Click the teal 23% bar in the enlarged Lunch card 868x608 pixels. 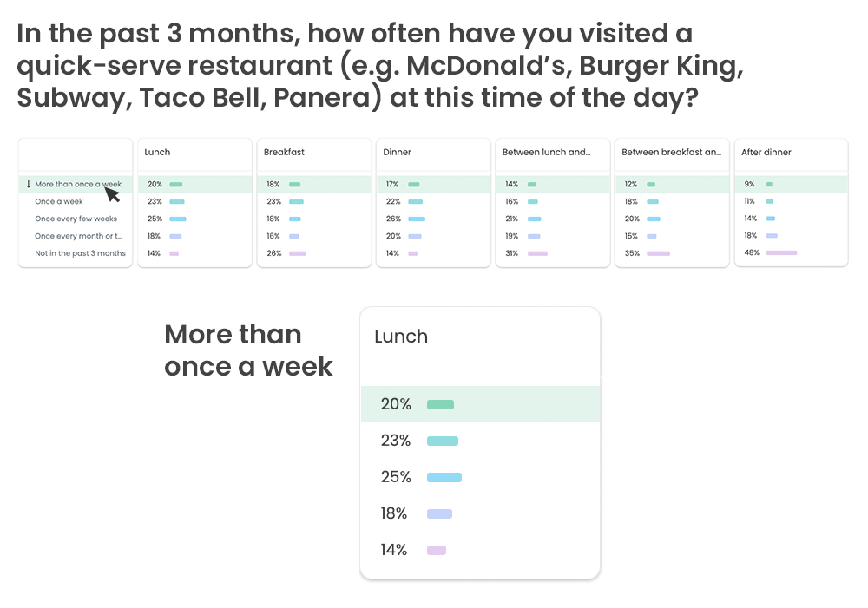(443, 441)
